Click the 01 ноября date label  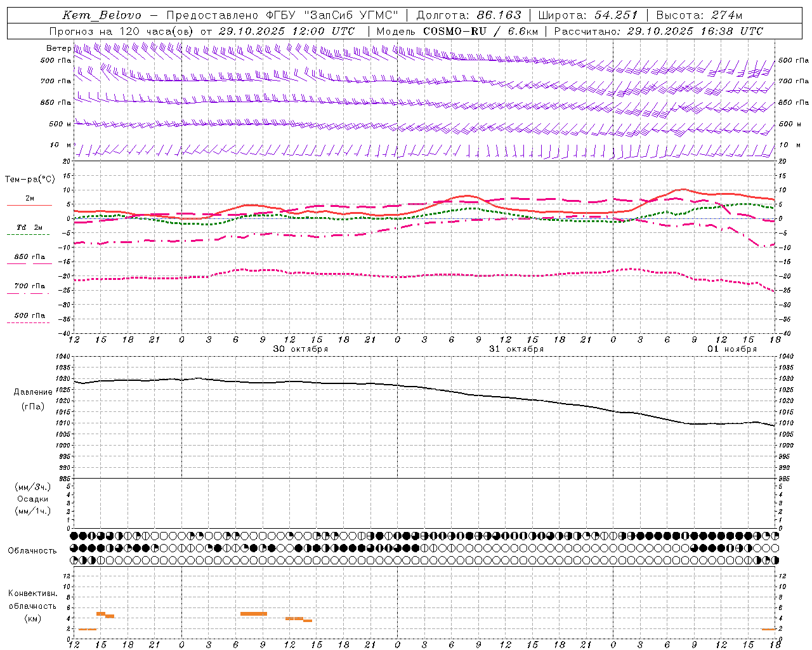pos(732,349)
